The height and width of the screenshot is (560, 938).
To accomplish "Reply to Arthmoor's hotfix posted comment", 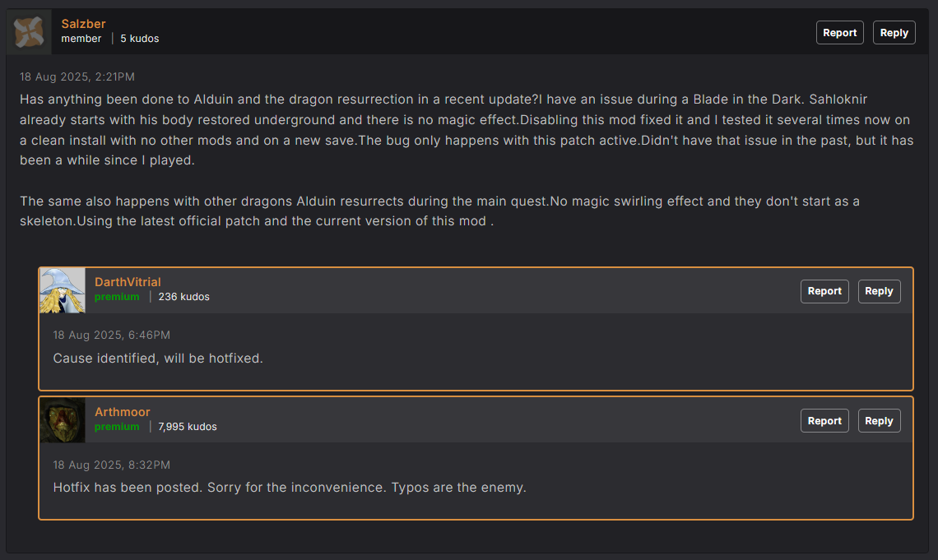I will click(879, 421).
